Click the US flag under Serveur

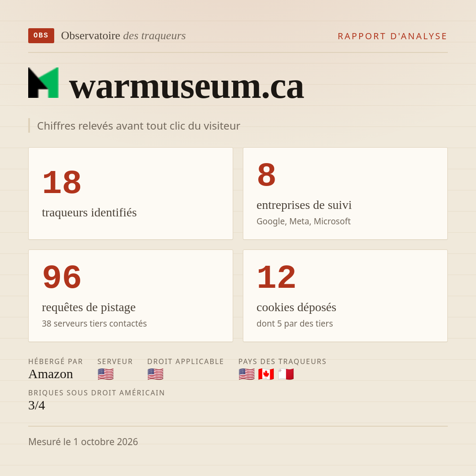pos(106,374)
